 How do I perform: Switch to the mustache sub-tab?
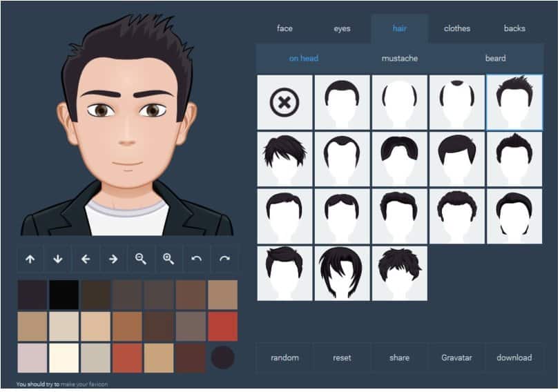tap(400, 58)
